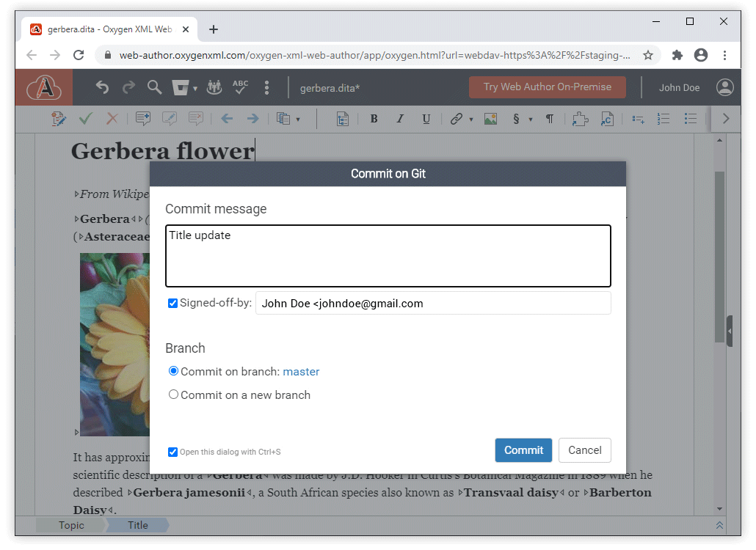Insert a numbered list
Viewport: 756px width, 550px height.
coord(664,119)
